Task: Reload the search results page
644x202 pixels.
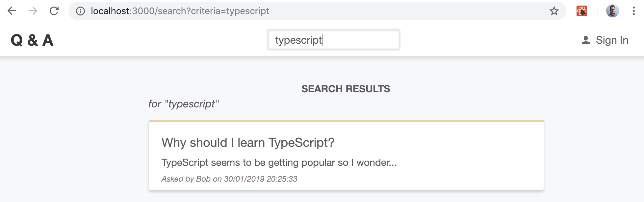Action: (x=54, y=11)
